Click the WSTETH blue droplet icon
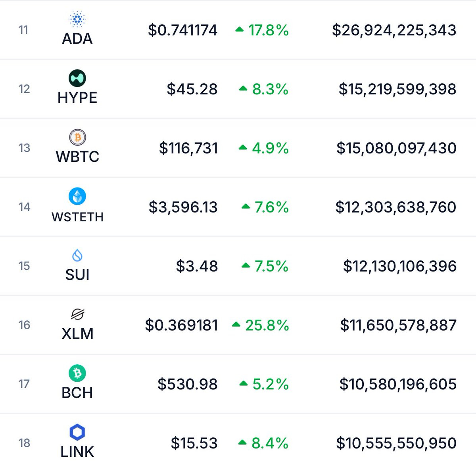The width and height of the screenshot is (476, 471). tap(77, 196)
